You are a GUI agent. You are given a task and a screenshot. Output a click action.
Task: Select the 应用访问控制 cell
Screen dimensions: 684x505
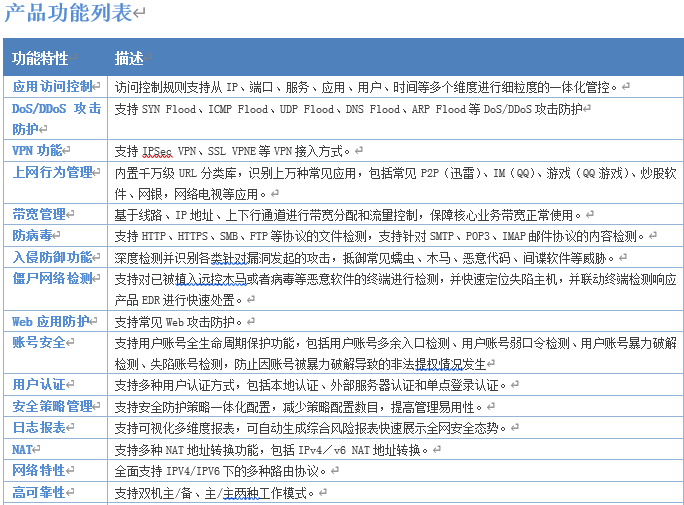pos(55,87)
